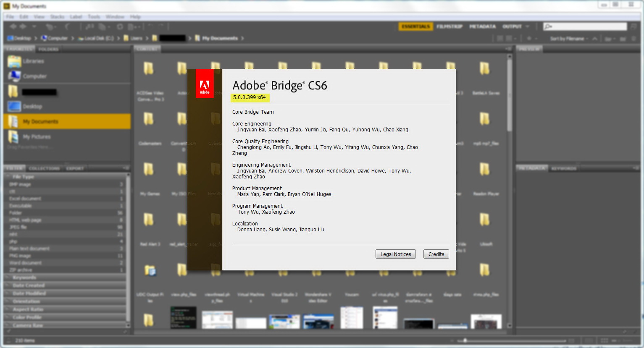Switch to the Metadata workspace
644x348 pixels.
[x=482, y=26]
